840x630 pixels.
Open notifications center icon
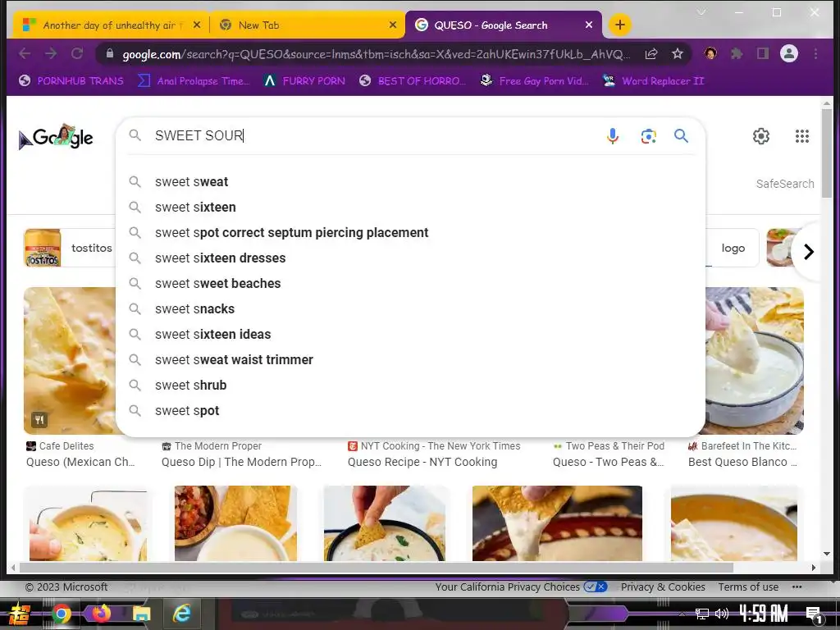pyautogui.click(x=814, y=614)
